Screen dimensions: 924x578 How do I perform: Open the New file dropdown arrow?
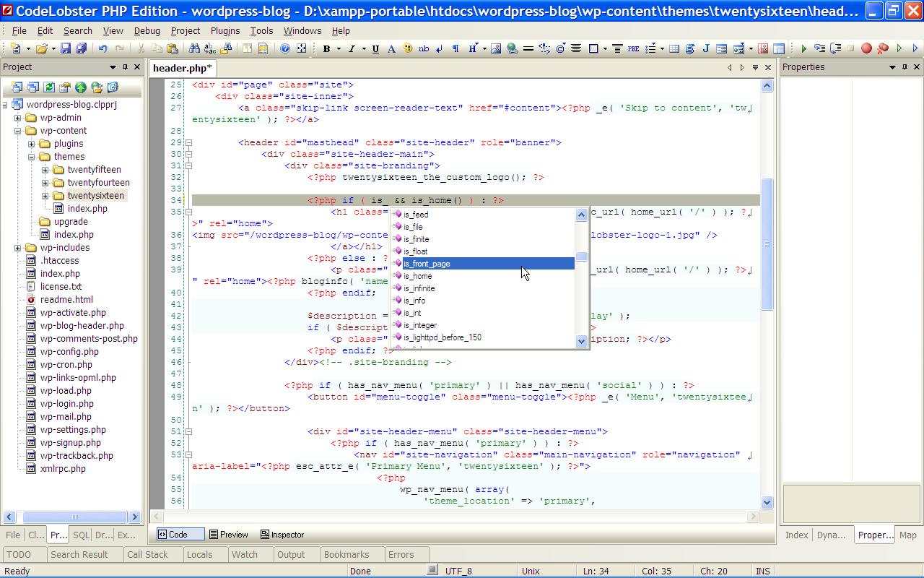tap(27, 48)
